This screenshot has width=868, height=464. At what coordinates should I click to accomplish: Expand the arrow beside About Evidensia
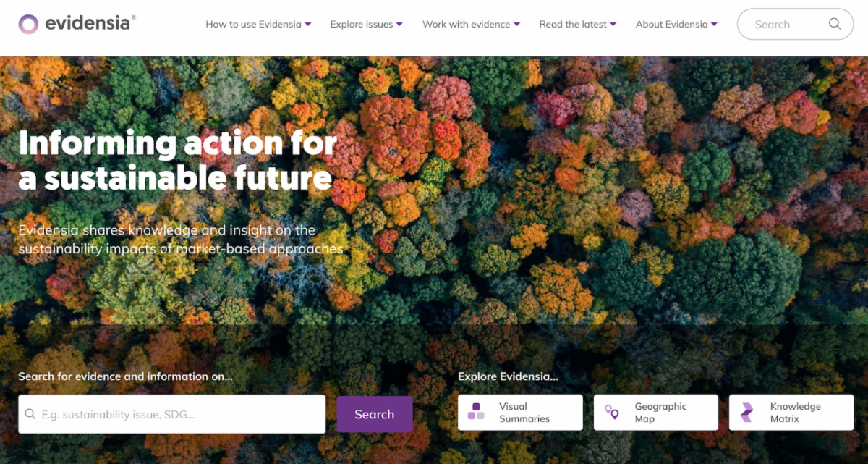(714, 24)
